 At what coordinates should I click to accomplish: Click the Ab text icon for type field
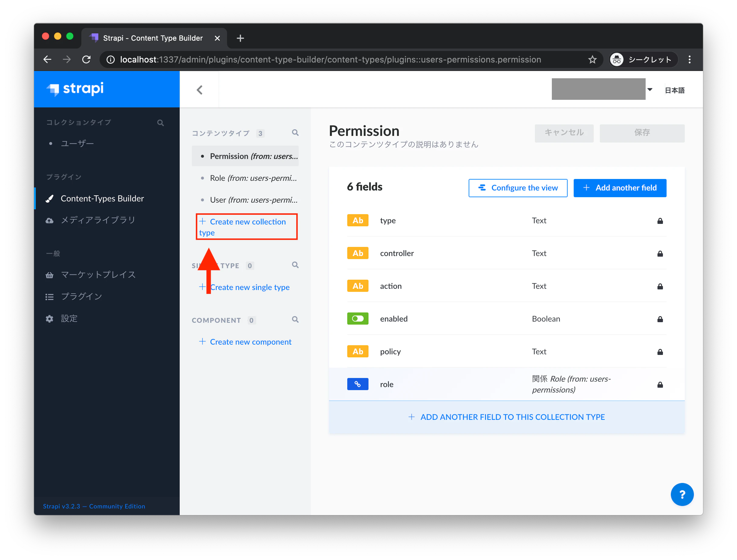coord(358,220)
